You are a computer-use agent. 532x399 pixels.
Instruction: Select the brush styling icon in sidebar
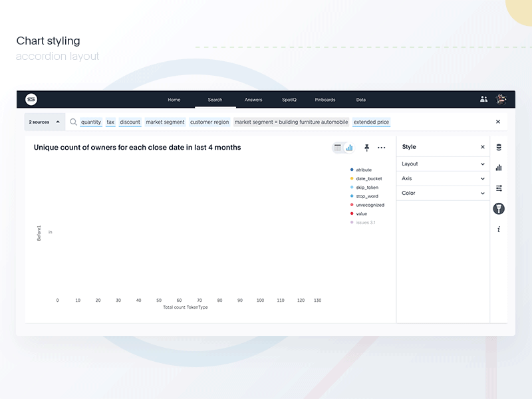click(x=499, y=208)
